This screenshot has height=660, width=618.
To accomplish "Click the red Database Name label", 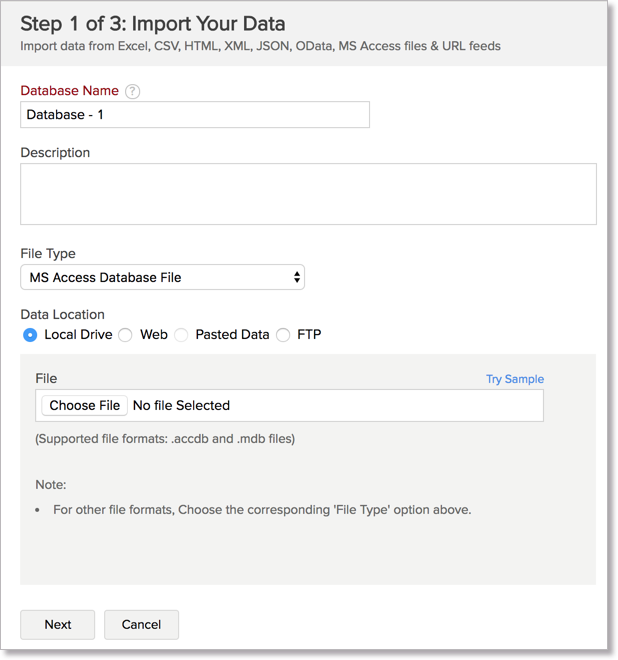I will pos(69,91).
